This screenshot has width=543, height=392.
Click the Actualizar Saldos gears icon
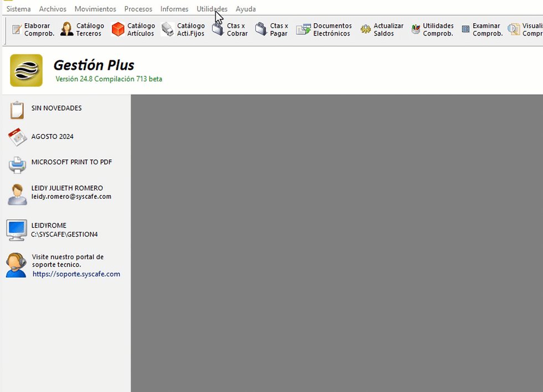click(365, 29)
